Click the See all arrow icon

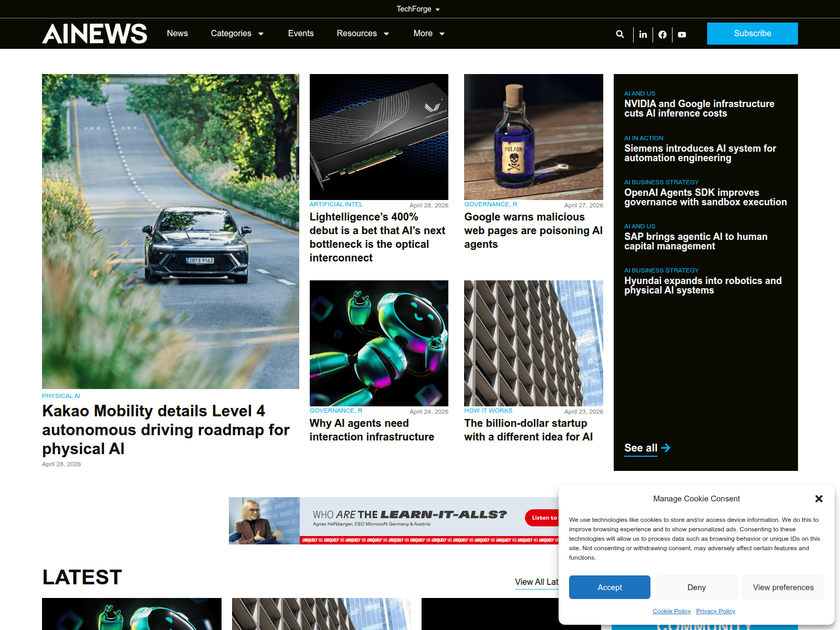pyautogui.click(x=666, y=448)
